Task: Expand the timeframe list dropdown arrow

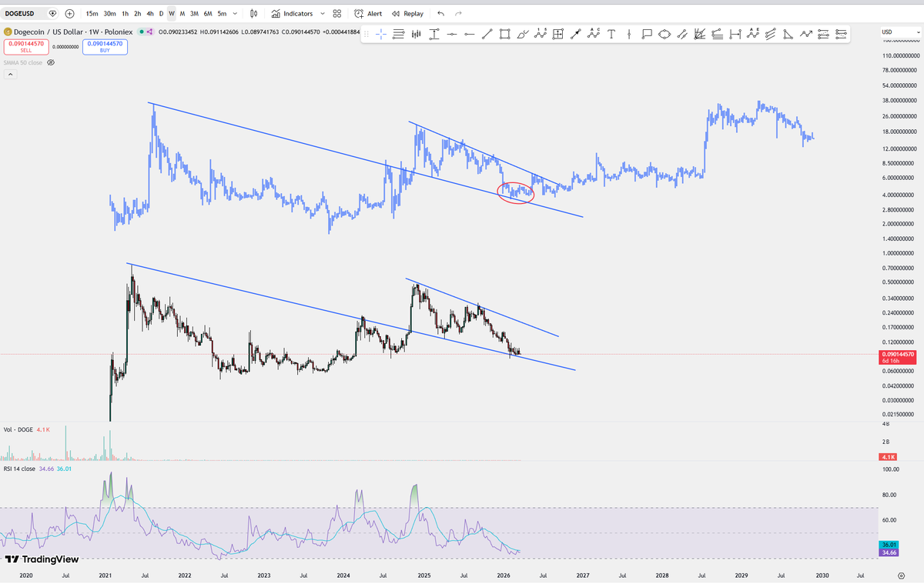Action: click(x=235, y=13)
